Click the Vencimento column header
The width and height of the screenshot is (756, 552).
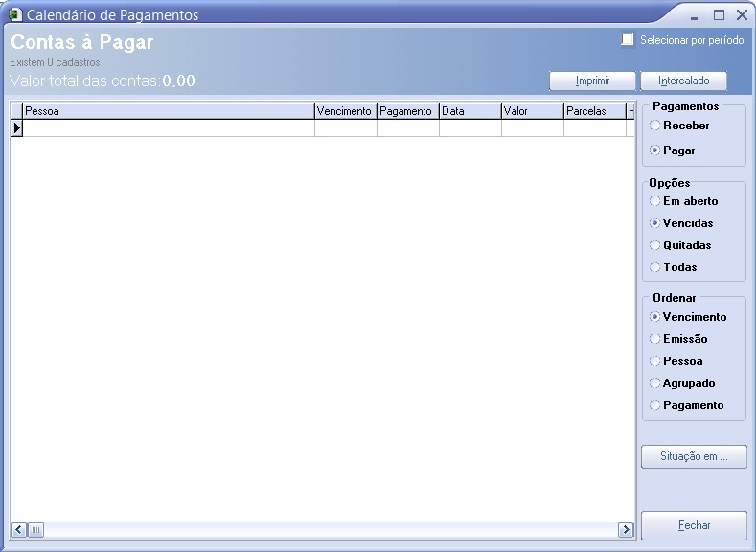[345, 111]
